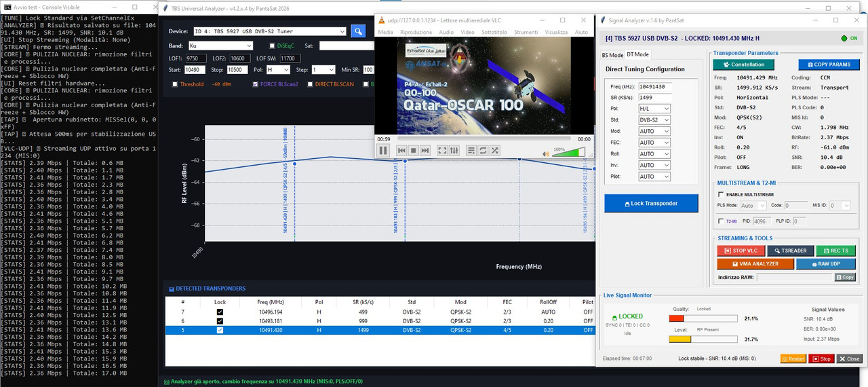Click the STOP VLC button
The height and width of the screenshot is (387, 868).
741,251
